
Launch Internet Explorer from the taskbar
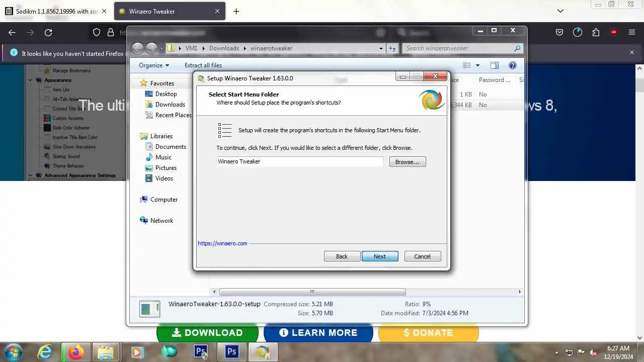click(x=45, y=352)
